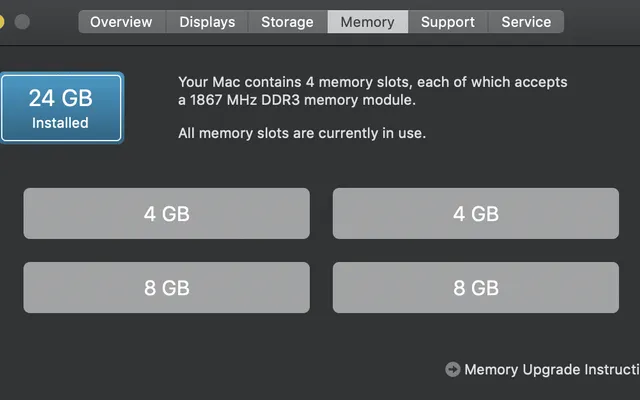This screenshot has width=640, height=400.
Task: Minimize the window with the yellow button
Action: click(2, 21)
